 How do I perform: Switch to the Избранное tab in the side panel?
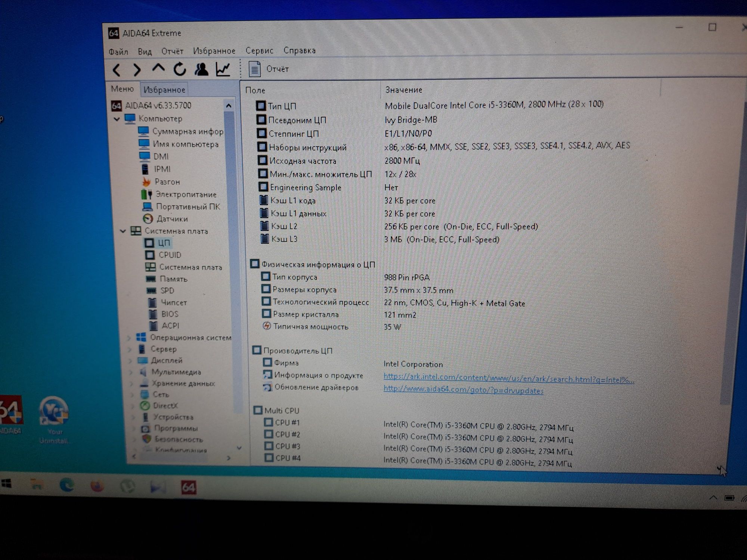[164, 90]
